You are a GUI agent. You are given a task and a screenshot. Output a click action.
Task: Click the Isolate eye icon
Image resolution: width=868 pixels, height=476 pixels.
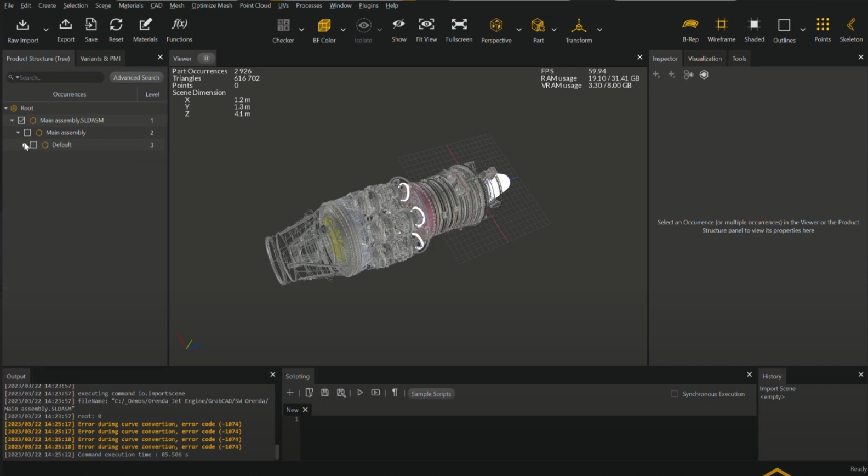tap(363, 25)
